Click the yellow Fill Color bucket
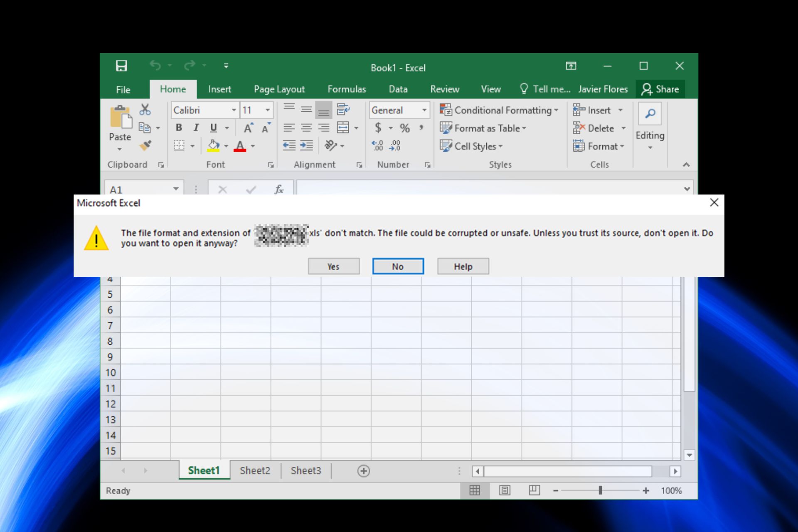Viewport: 798px width, 532px height. coord(214,145)
